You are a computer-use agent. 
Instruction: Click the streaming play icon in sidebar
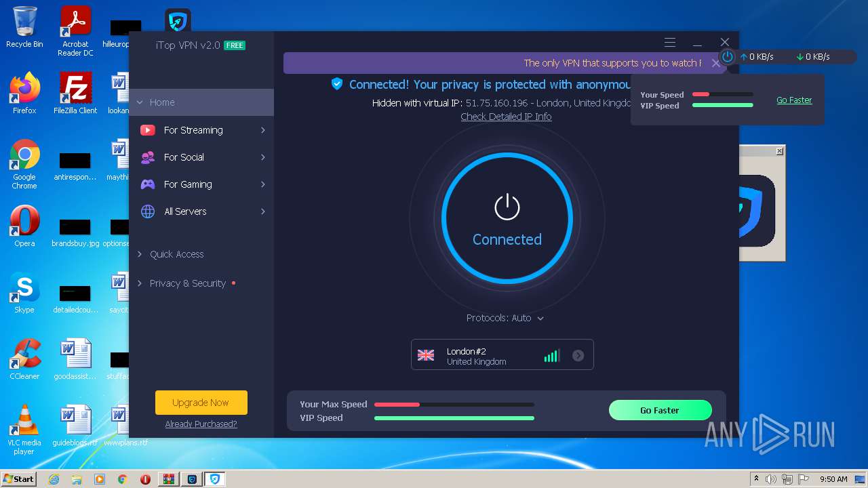point(147,130)
